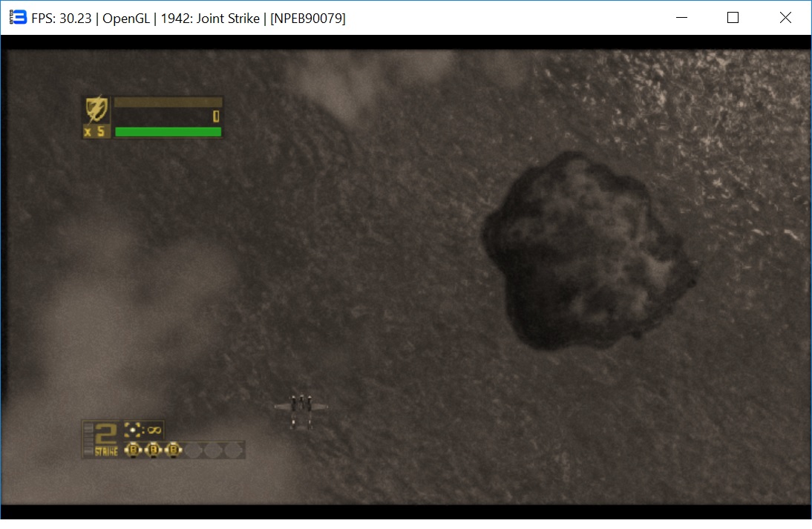Image resolution: width=812 pixels, height=529 pixels.
Task: Click the "x 5" lives counter
Action: coord(95,131)
